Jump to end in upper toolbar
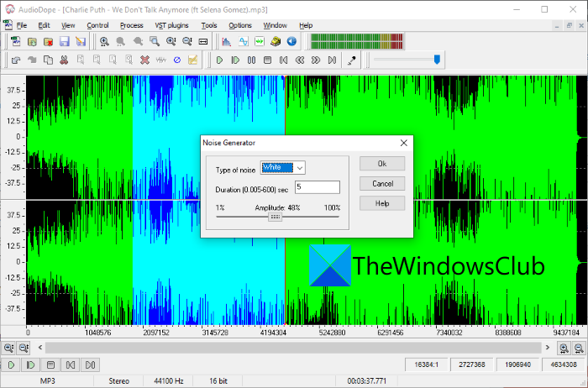This screenshot has width=588, height=388. (332, 60)
